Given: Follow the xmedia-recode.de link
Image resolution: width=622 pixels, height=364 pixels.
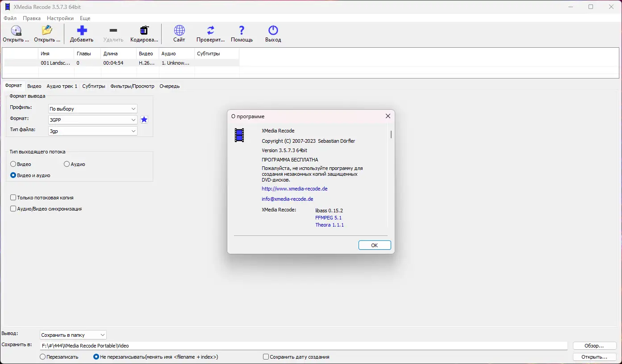Looking at the screenshot, I should 294,189.
